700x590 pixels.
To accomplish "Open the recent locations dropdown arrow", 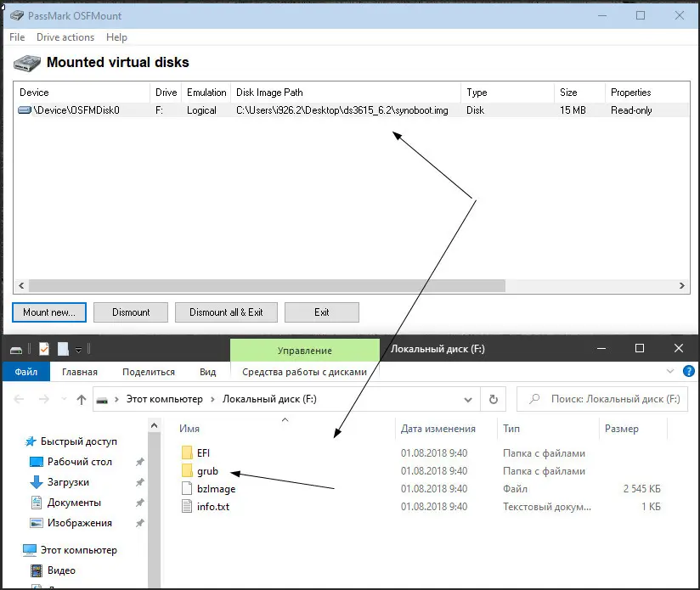I will [x=64, y=399].
